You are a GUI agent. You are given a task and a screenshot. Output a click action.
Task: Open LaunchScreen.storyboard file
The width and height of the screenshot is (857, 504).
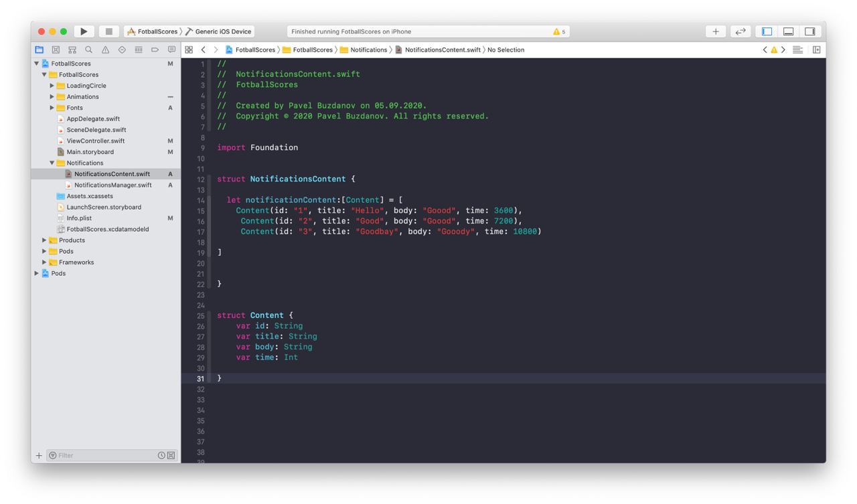[104, 207]
